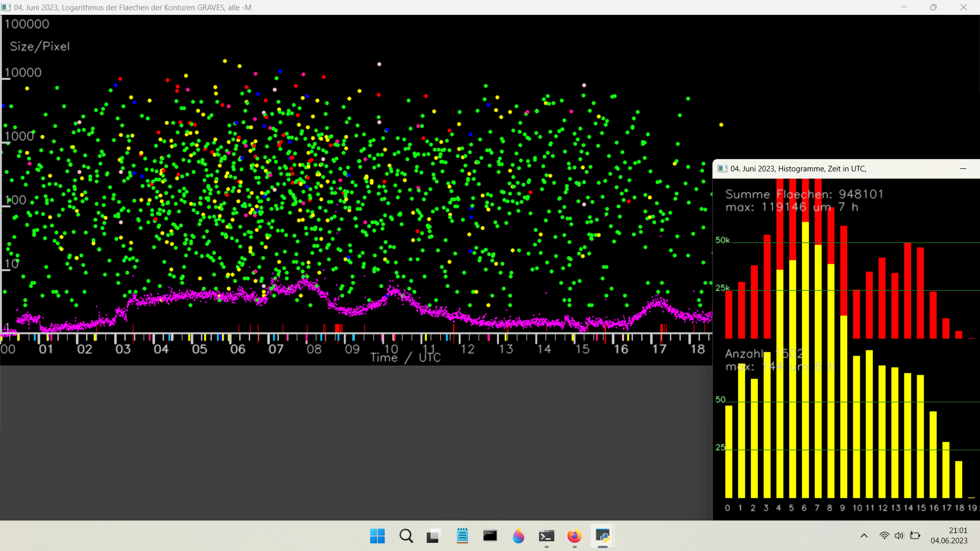Minimize the Histogramme window

(x=963, y=169)
